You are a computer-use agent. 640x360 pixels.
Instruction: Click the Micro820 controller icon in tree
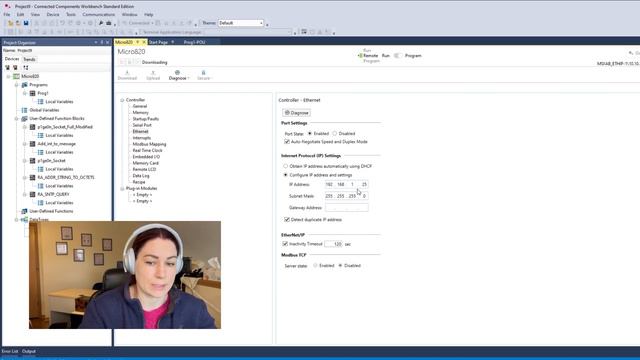(x=16, y=76)
